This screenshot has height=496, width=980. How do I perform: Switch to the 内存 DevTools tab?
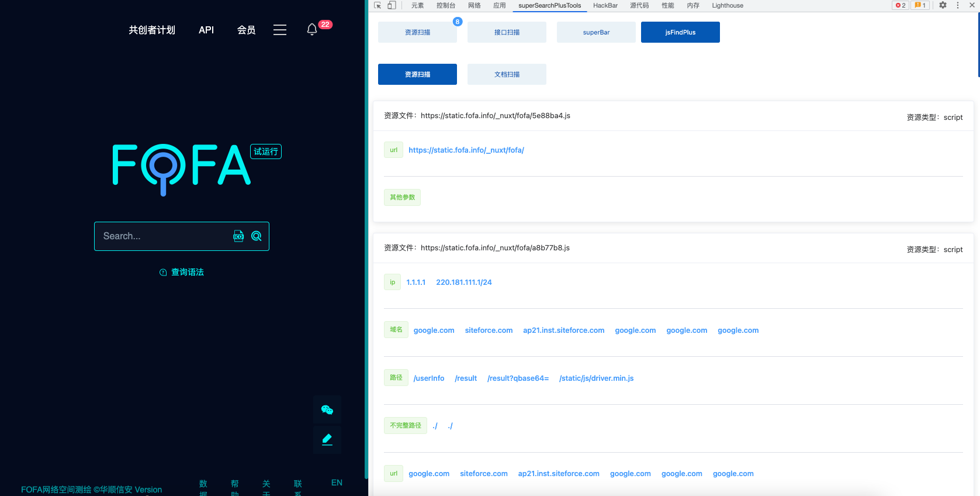(x=693, y=5)
